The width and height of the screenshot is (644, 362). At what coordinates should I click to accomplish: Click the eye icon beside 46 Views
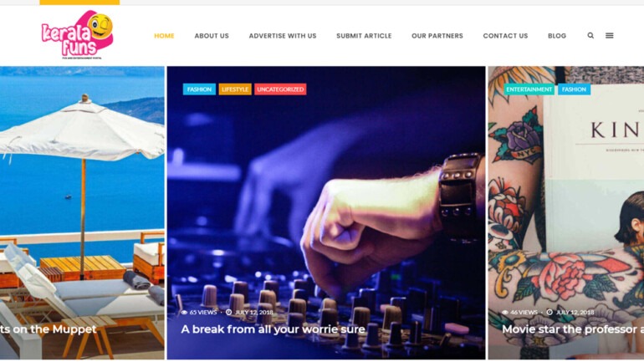pyautogui.click(x=505, y=313)
